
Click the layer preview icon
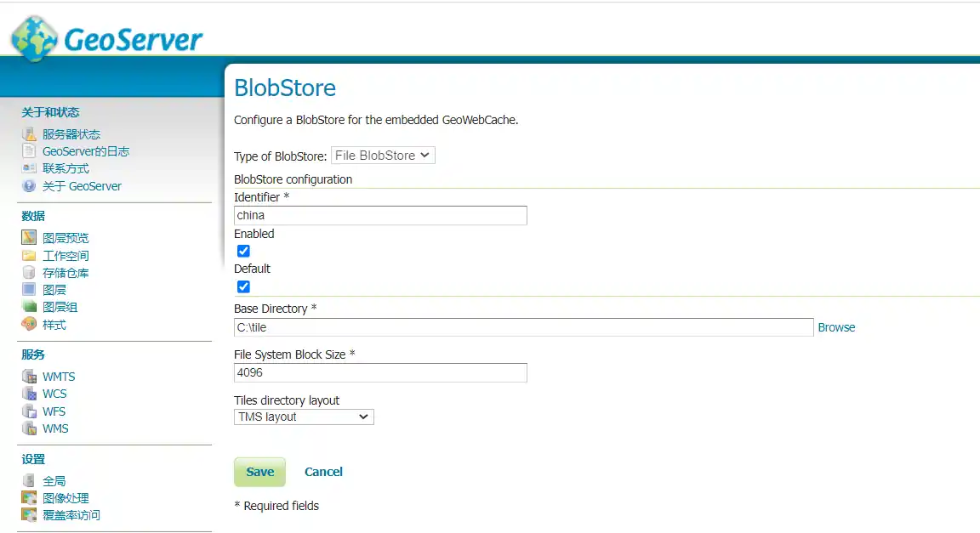pyautogui.click(x=29, y=238)
